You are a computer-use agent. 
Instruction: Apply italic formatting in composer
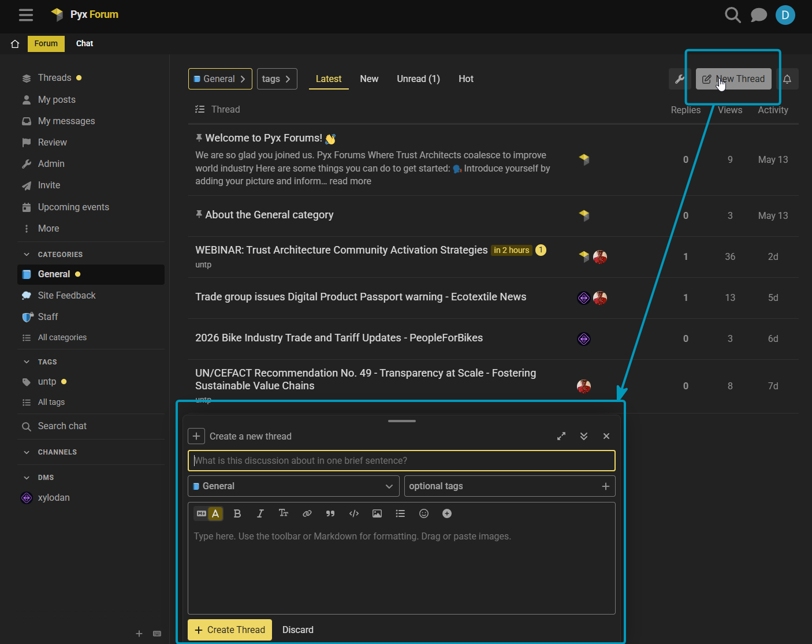tap(260, 513)
